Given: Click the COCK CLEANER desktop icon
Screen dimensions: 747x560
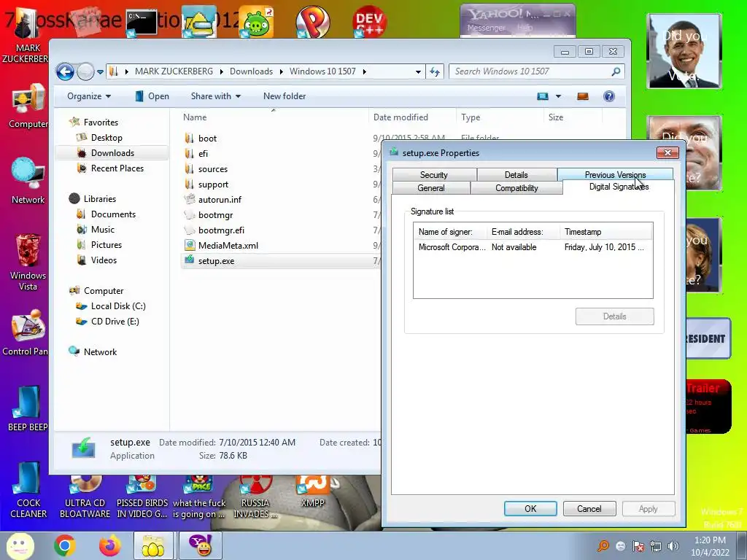Looking at the screenshot, I should (x=28, y=491).
